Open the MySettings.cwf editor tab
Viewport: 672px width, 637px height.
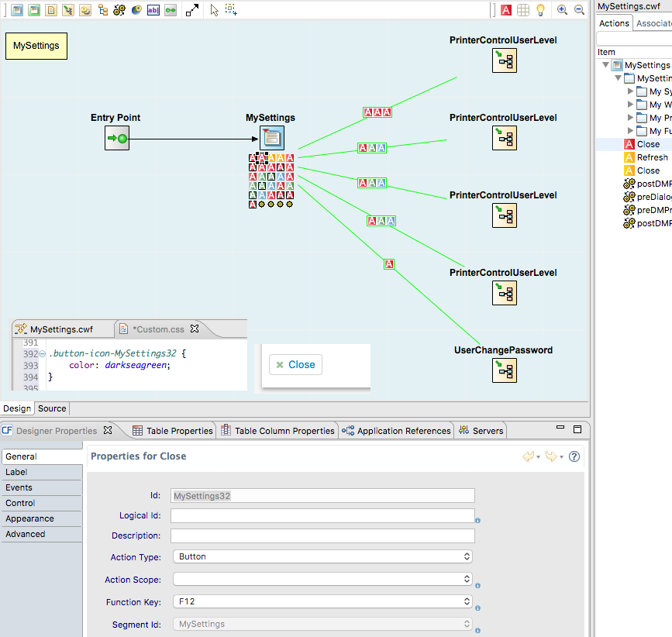(61, 329)
